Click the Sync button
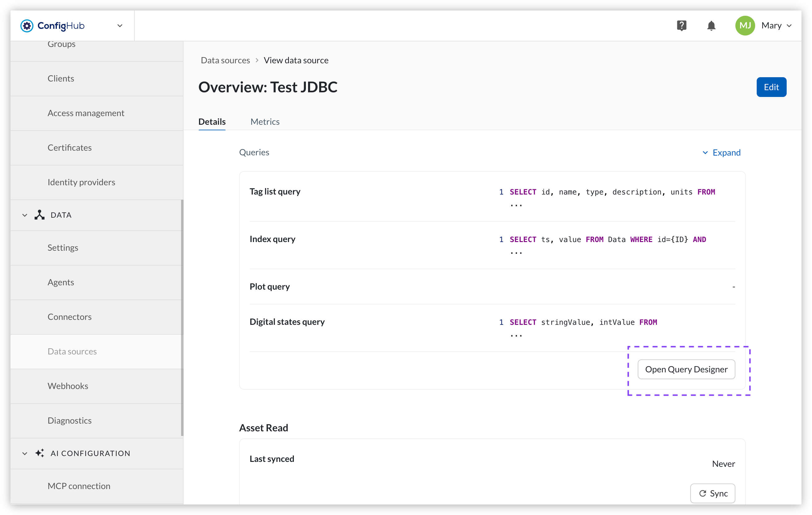 [x=712, y=493]
